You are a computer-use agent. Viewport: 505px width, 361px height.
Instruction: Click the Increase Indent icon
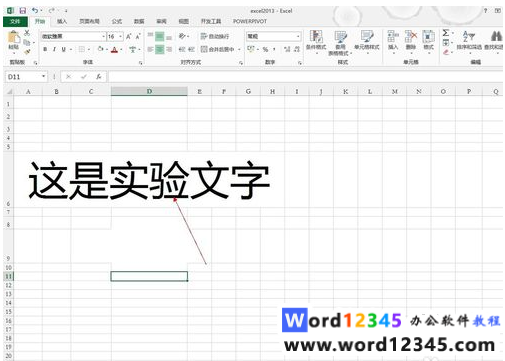pos(191,49)
